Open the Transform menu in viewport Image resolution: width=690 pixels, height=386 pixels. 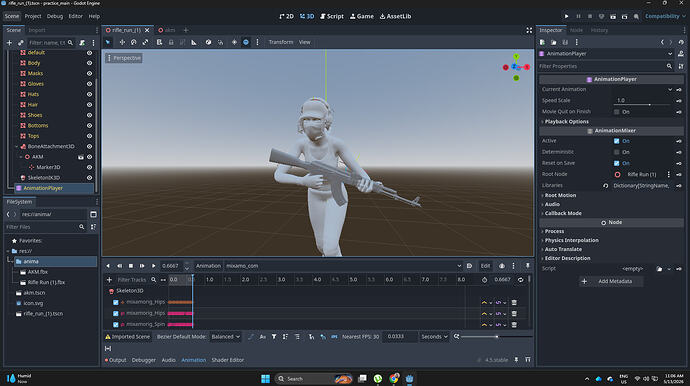tap(281, 42)
